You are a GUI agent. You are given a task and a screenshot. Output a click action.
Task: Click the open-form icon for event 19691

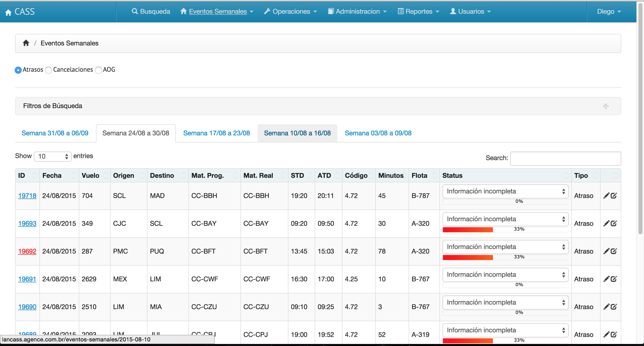(x=614, y=279)
